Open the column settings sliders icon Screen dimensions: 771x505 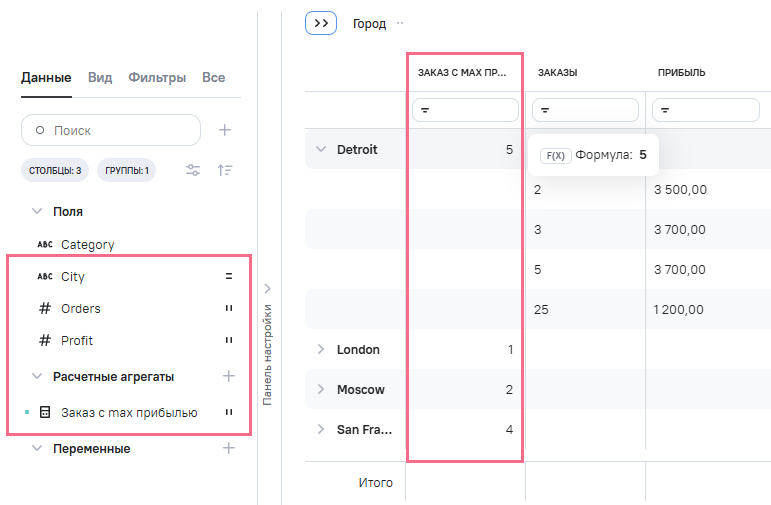click(193, 170)
